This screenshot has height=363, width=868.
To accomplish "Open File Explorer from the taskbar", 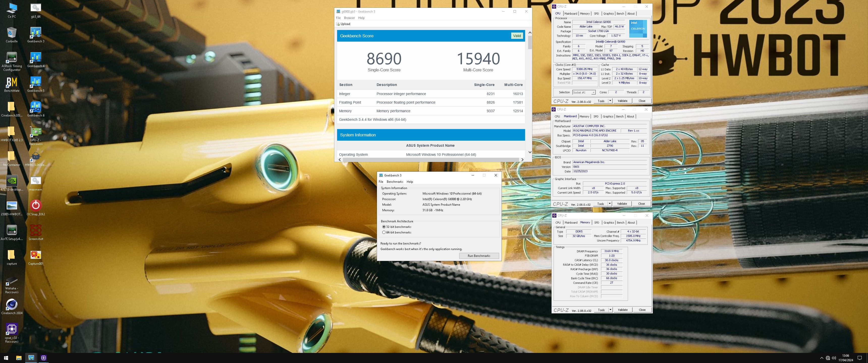I will coord(18,358).
